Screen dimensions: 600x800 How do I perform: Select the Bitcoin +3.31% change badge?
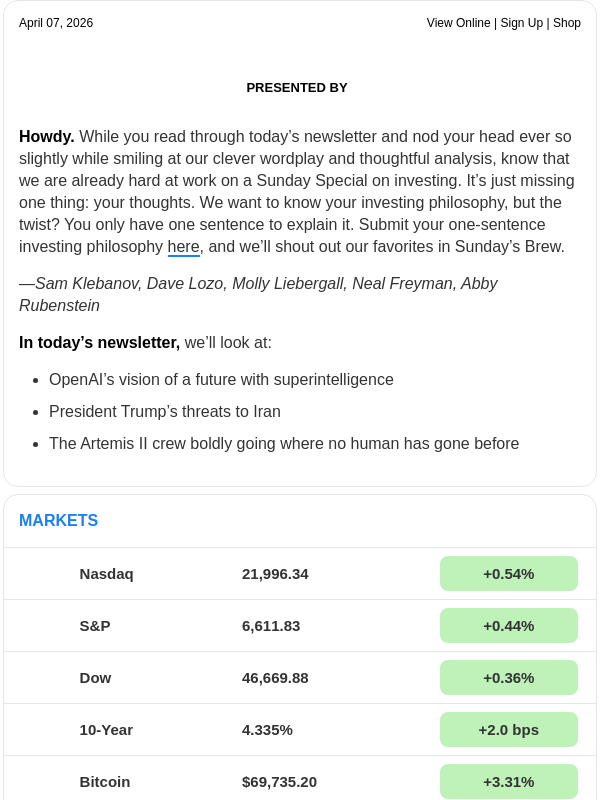tap(508, 782)
